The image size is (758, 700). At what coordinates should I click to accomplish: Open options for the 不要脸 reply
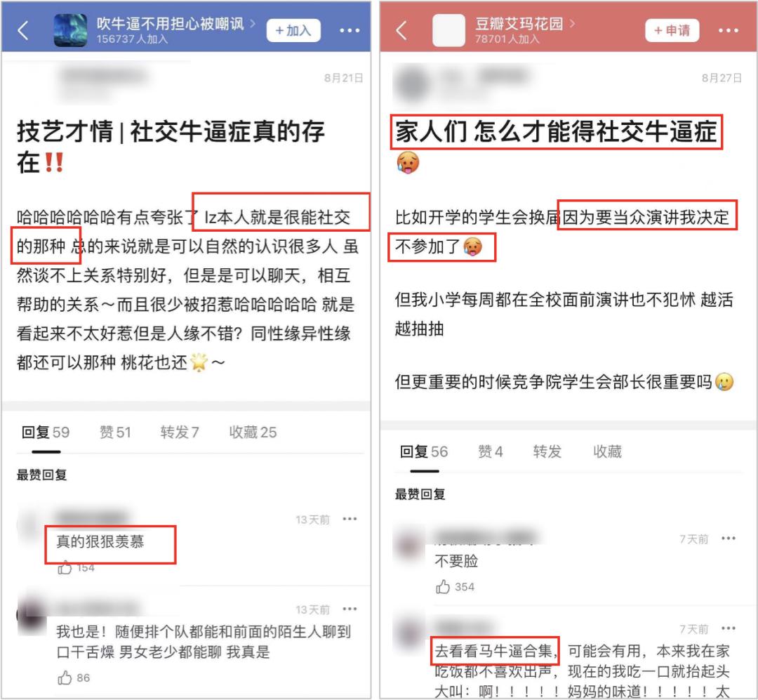[x=728, y=539]
